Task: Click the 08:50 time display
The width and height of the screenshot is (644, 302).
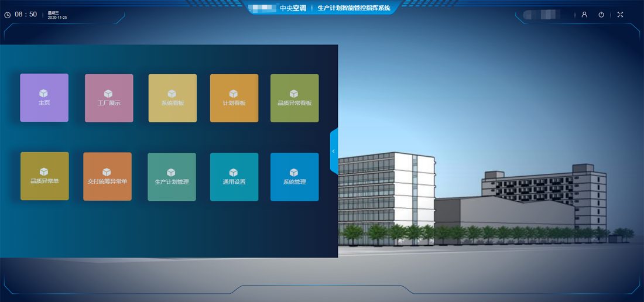Action: pos(25,15)
